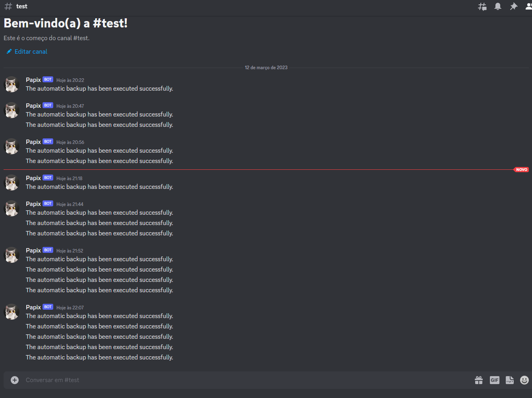Click the plus attachment button

(x=15, y=380)
